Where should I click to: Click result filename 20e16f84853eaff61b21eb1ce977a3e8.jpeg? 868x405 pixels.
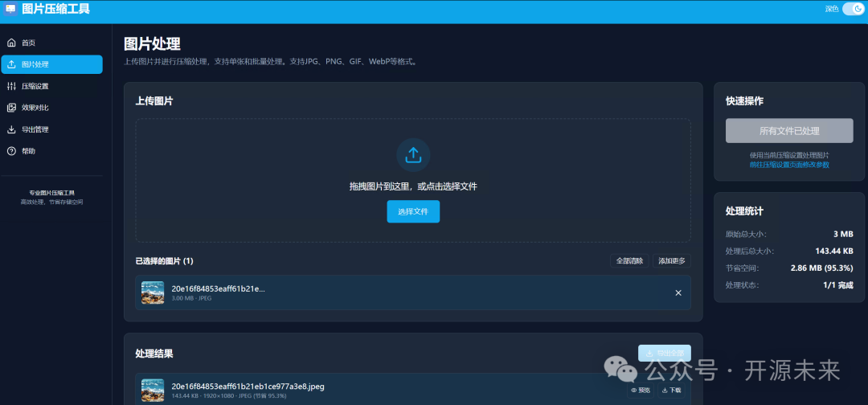click(x=248, y=387)
